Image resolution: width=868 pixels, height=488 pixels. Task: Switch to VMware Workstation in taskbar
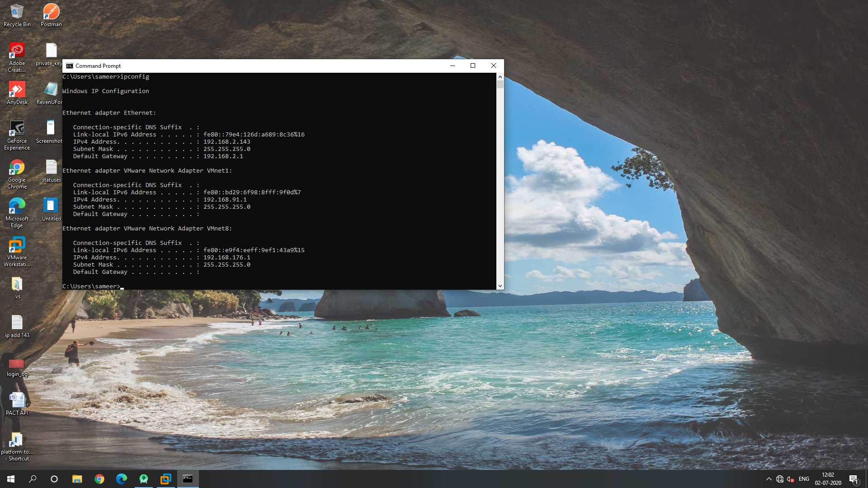[165, 479]
